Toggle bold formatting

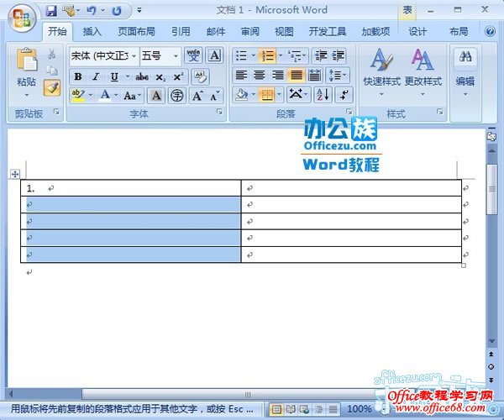[x=78, y=76]
